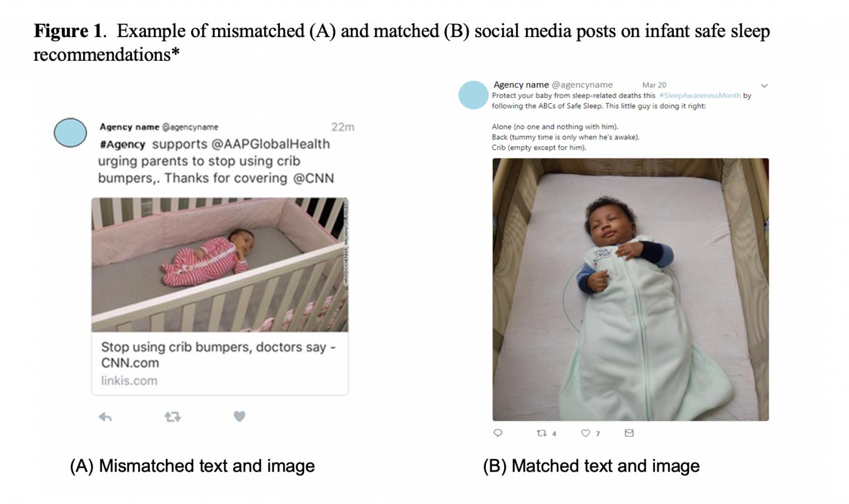Click the Mar 20 tweet date
The width and height of the screenshot is (849, 504).
coord(654,85)
